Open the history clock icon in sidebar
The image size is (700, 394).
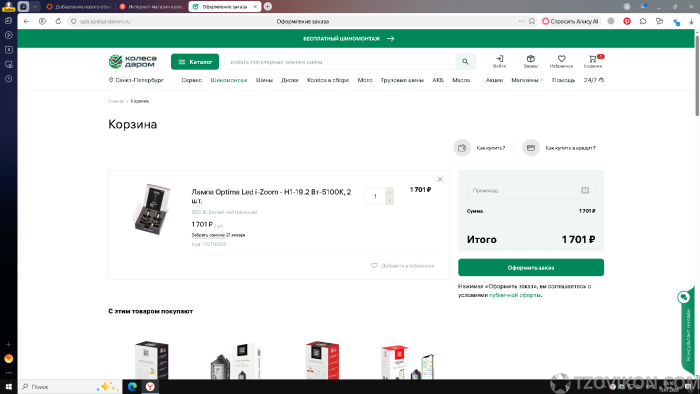pos(8,79)
